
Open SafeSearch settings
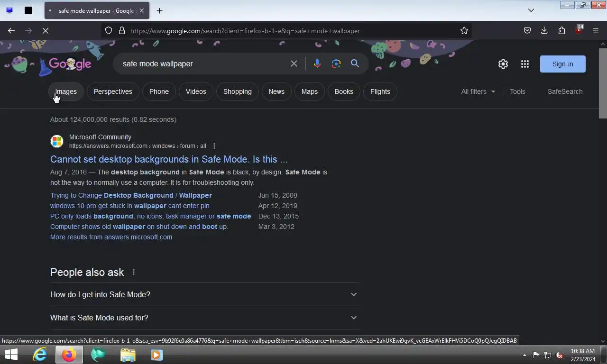(x=565, y=91)
